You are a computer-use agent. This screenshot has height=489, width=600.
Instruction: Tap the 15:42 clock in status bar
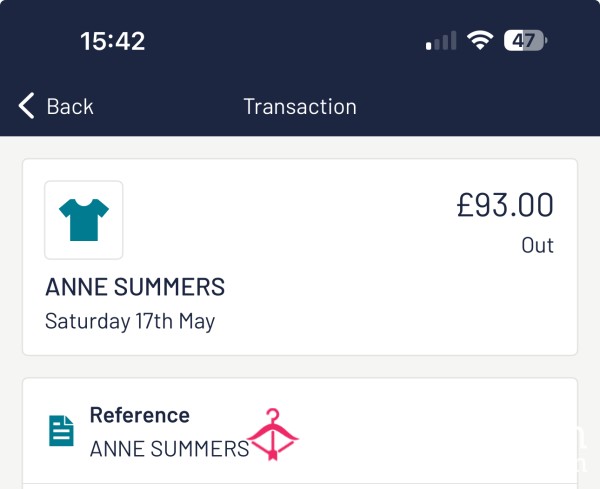click(x=112, y=41)
